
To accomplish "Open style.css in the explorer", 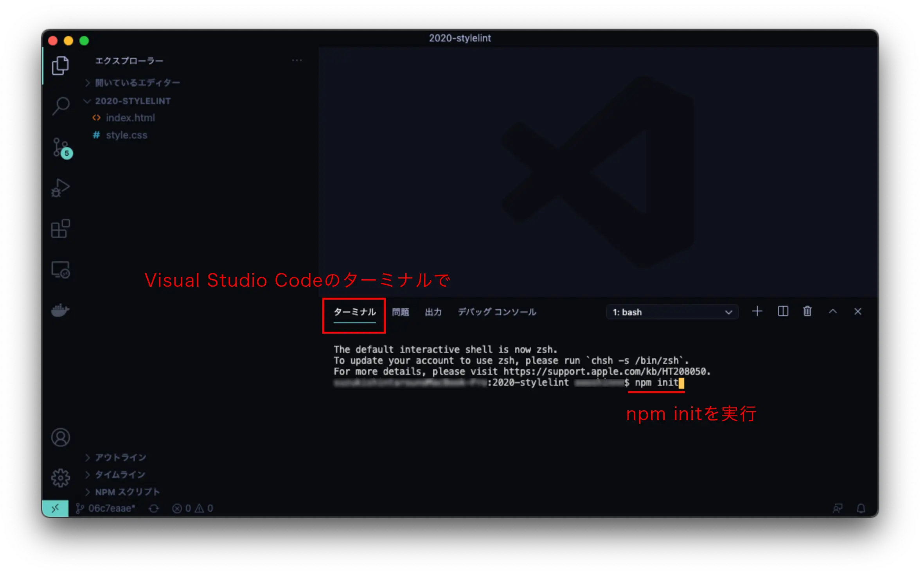I will point(126,135).
